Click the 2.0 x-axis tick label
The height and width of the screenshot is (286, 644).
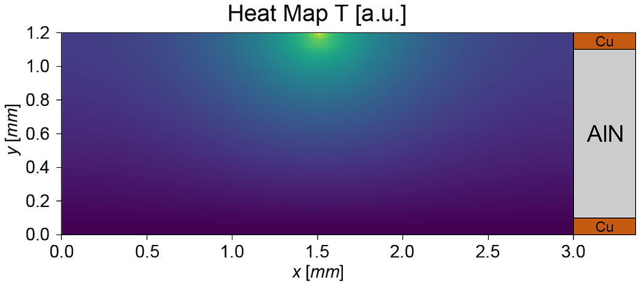click(x=403, y=251)
